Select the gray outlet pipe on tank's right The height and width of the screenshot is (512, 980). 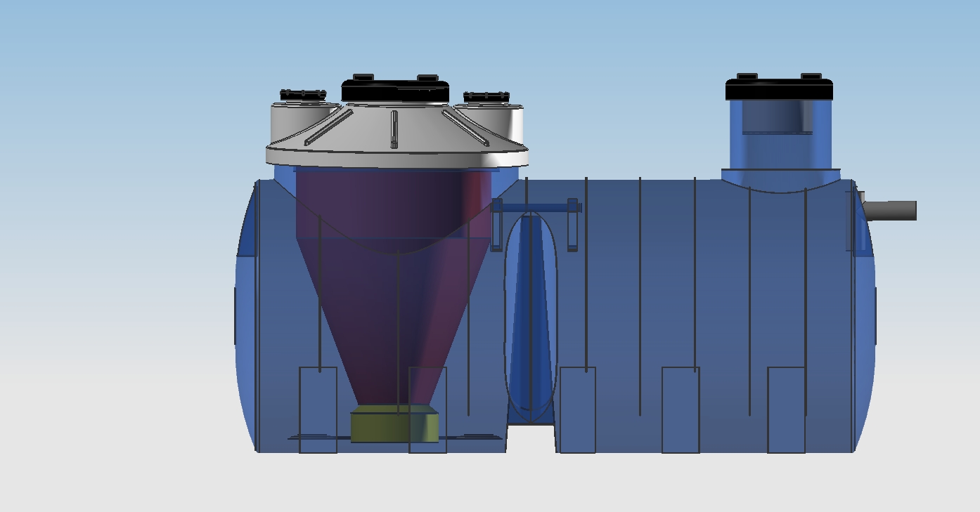pyautogui.click(x=891, y=211)
